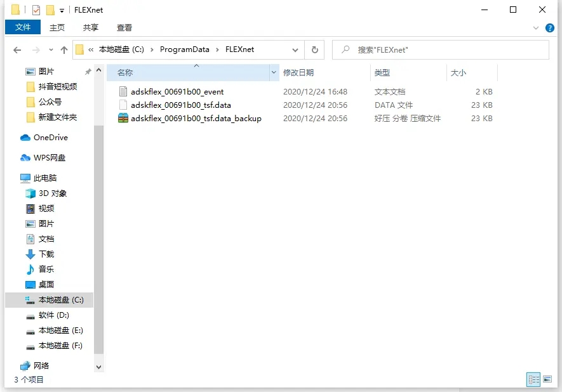Click the 文本文档 type cell
This screenshot has height=392, width=562.
pos(390,91)
